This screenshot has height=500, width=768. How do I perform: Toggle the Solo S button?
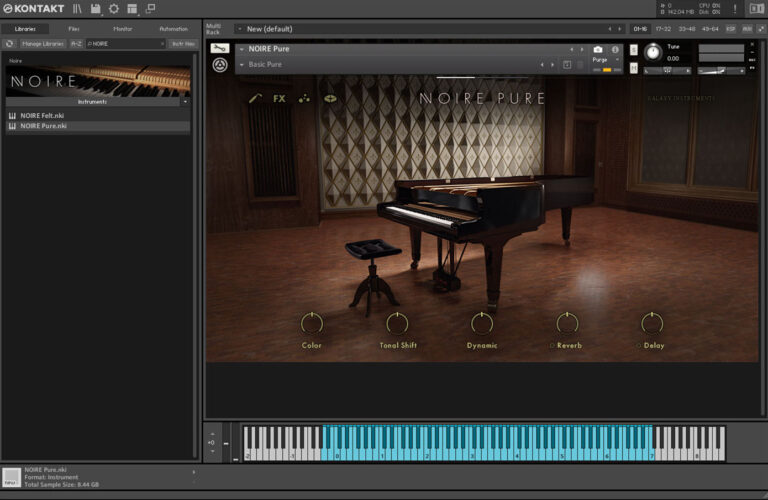click(x=634, y=50)
